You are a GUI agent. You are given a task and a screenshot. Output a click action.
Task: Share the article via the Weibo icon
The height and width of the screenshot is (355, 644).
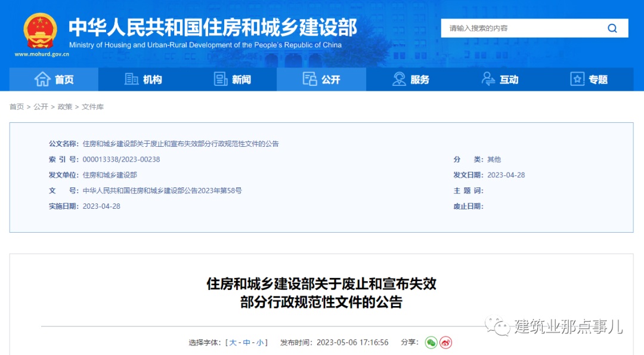click(446, 342)
